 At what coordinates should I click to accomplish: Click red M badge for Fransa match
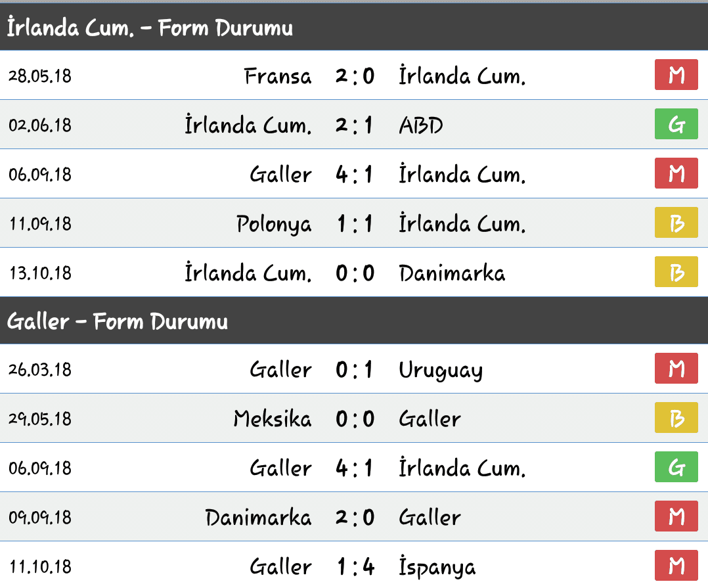[676, 75]
